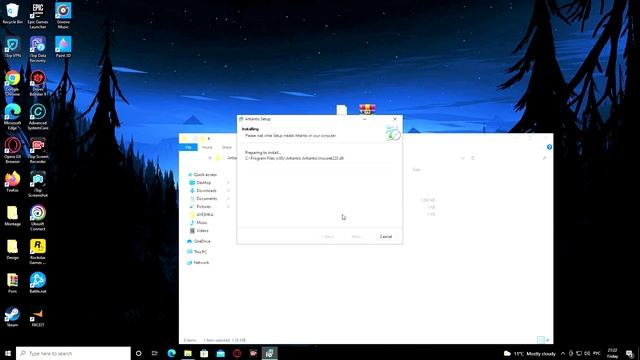Open Videos in Explorer navigation pane
The width and height of the screenshot is (640, 360).
(x=199, y=231)
